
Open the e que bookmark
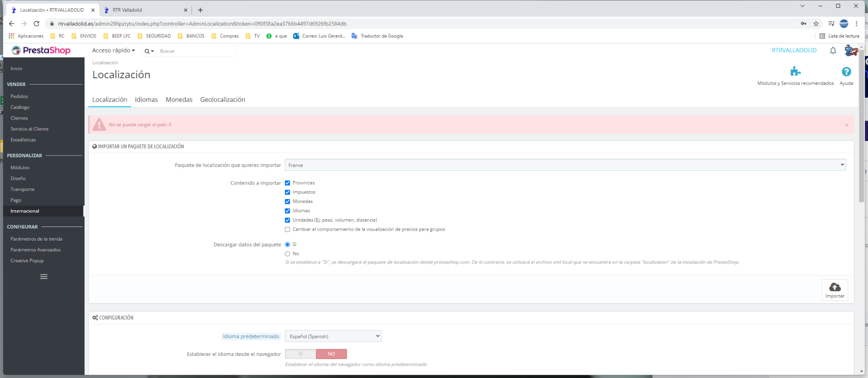click(276, 36)
